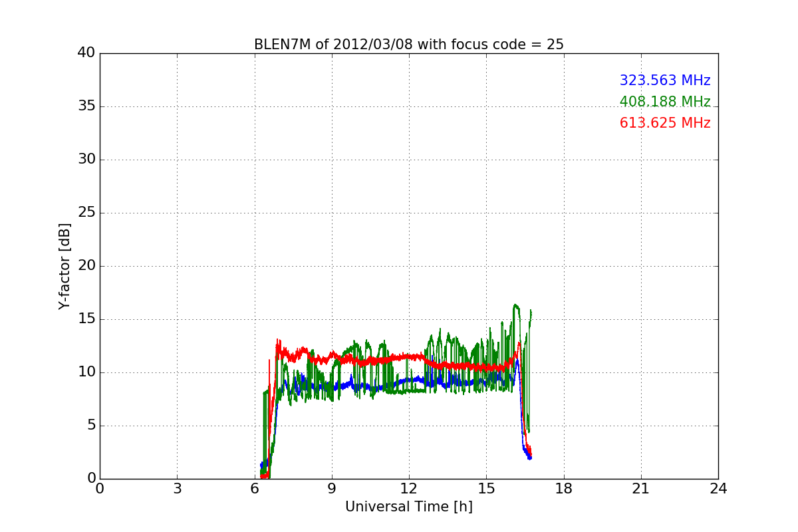Click the x-axis tick value 12
This screenshot has width=798, height=532.
coord(409,489)
